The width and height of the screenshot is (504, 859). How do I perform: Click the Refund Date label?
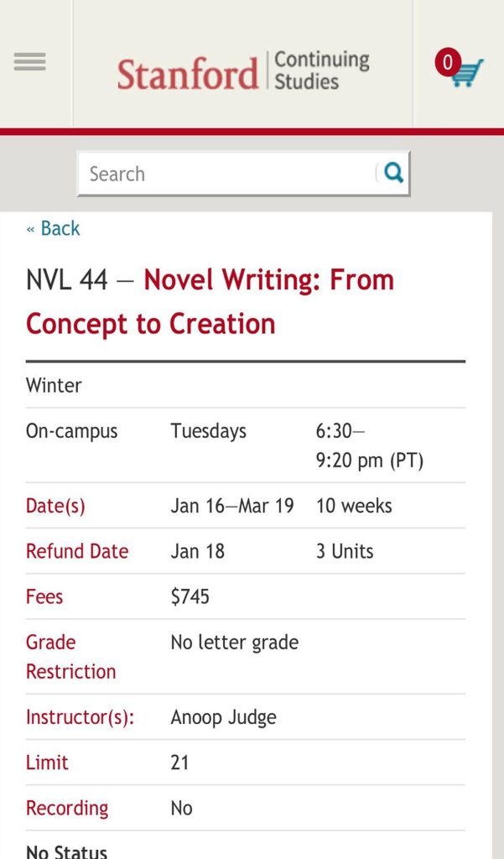(77, 551)
